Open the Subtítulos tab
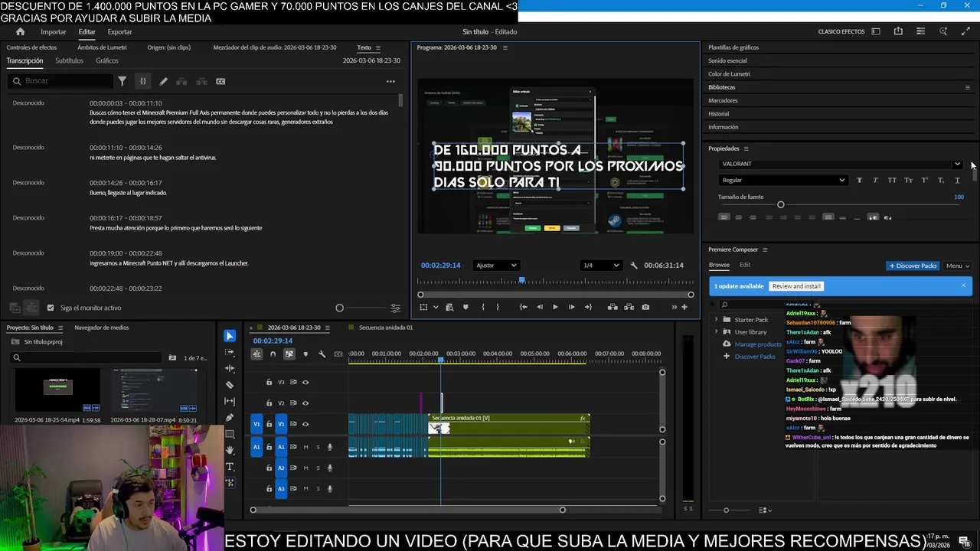Image resolution: width=980 pixels, height=551 pixels. (x=69, y=60)
